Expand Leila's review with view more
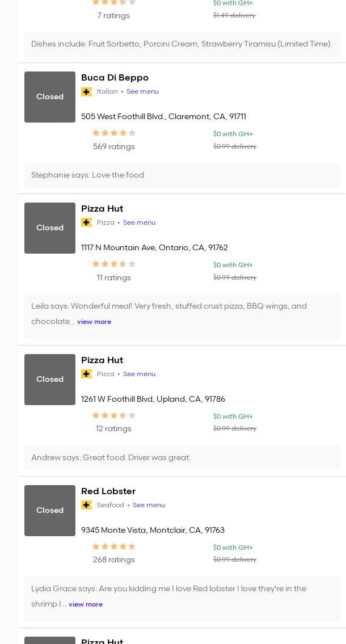Viewport: 346px width, 644px height. click(94, 322)
